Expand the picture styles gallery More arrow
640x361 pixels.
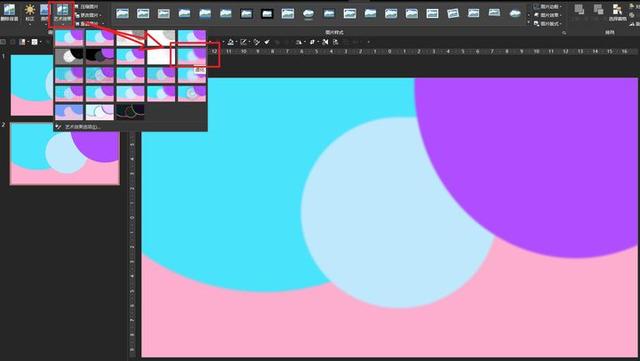point(528,23)
